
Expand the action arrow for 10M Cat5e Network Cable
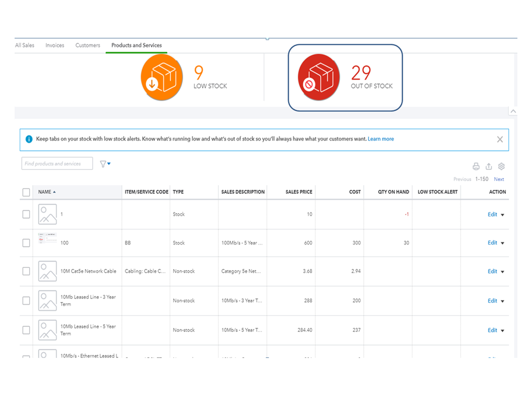(503, 272)
